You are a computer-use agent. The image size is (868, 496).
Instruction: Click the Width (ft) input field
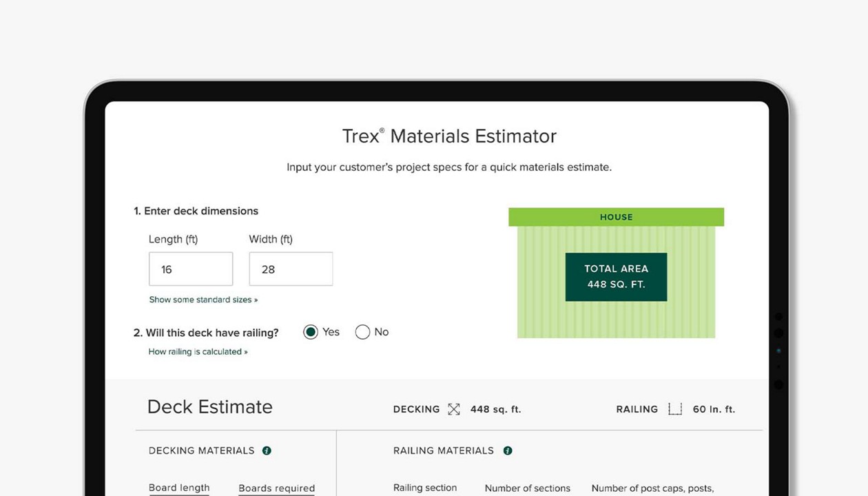click(291, 269)
